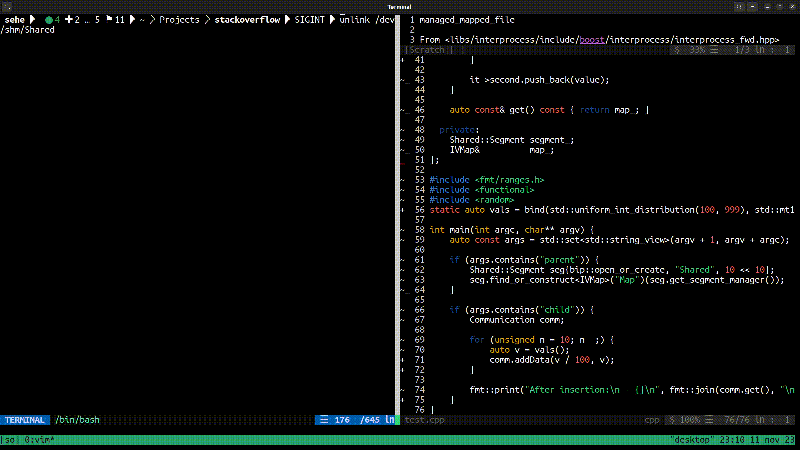800x450 pixels.
Task: Click 'int main' on line 58
Action: click(449, 230)
